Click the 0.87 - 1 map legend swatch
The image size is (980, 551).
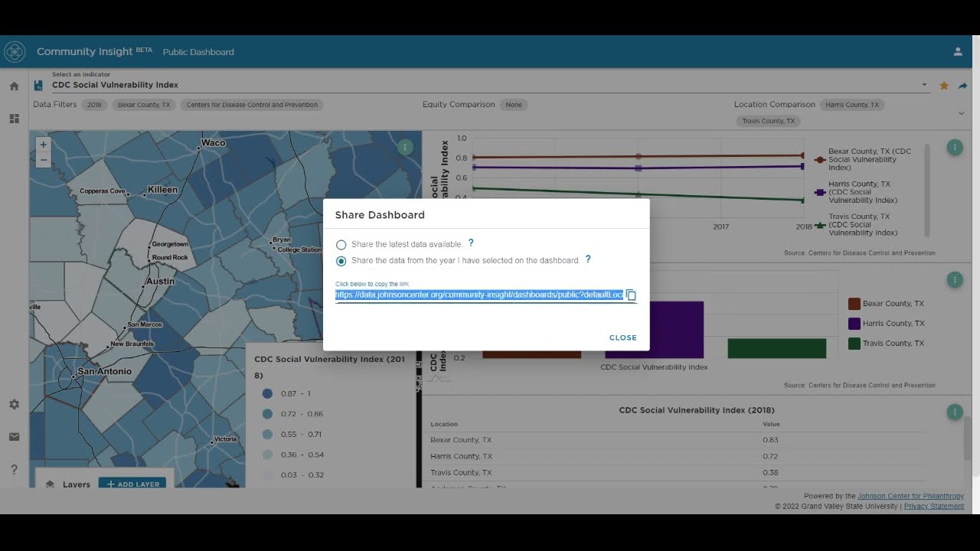pyautogui.click(x=267, y=393)
